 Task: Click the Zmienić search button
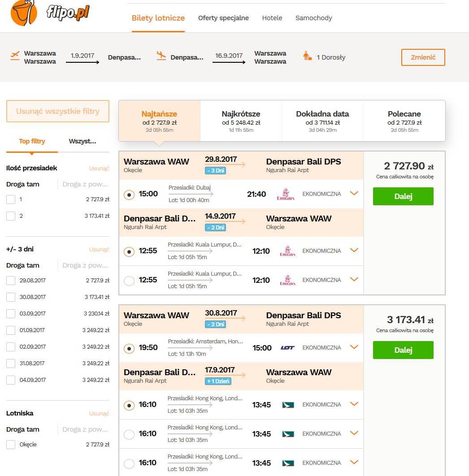coord(423,57)
